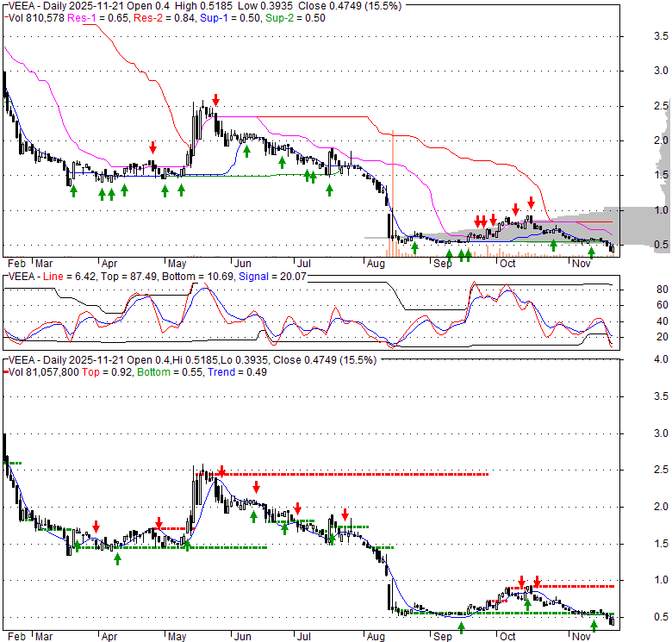Click the red sell arrow above the May peak in the top chart
Image resolution: width=672 pixels, height=642 pixels.
[215, 99]
